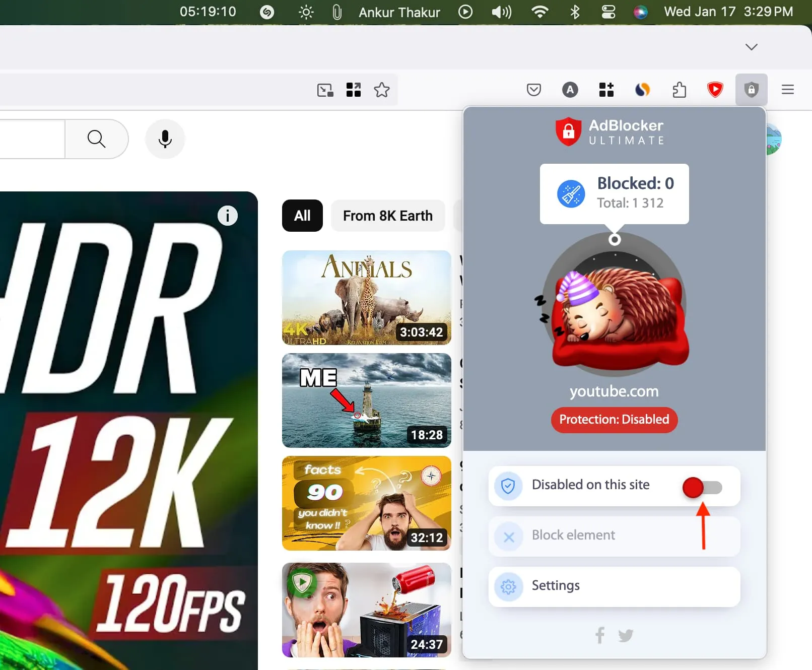The height and width of the screenshot is (670, 812).
Task: Click the youtube.com domain label
Action: coord(614,391)
